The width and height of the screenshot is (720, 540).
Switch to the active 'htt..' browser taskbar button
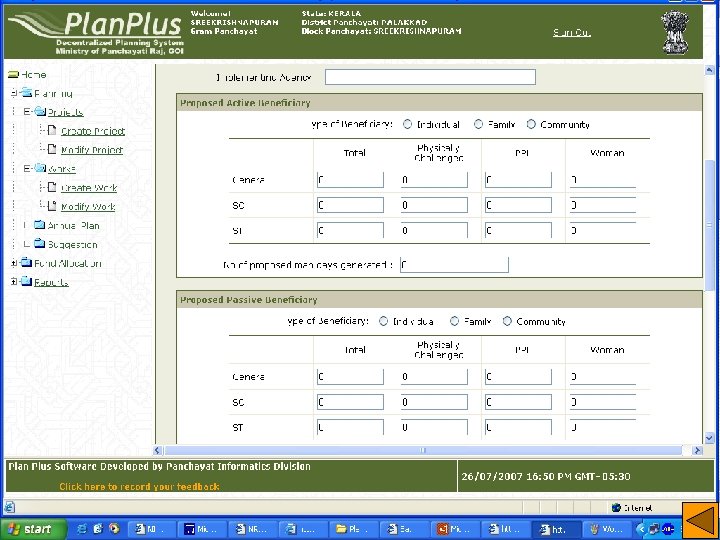[556, 529]
